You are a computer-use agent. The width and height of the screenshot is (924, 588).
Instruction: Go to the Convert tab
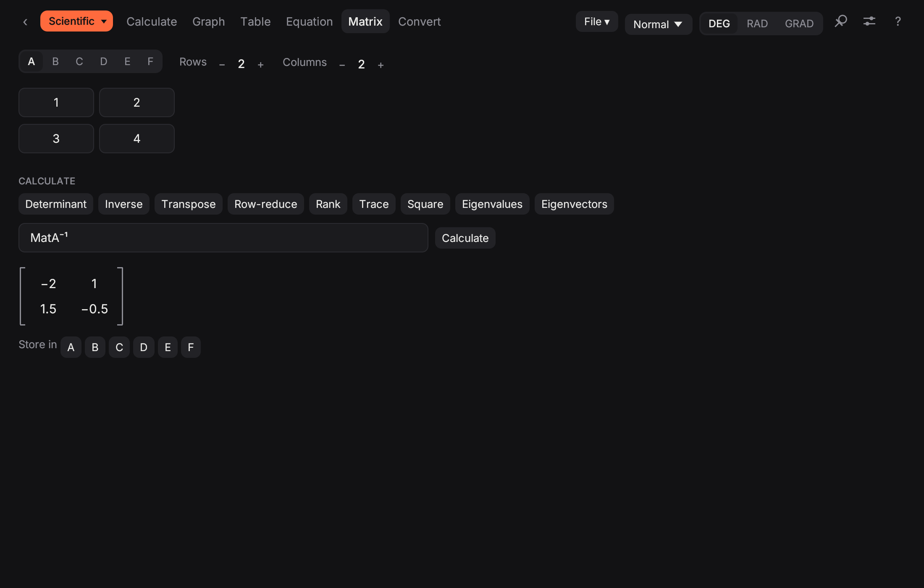(x=419, y=21)
